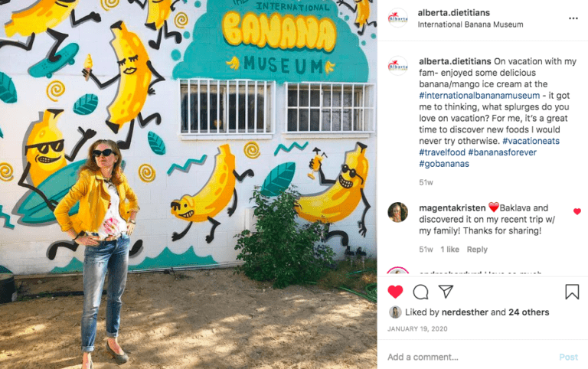Toggle like heart on magentakristen's comment

(577, 211)
